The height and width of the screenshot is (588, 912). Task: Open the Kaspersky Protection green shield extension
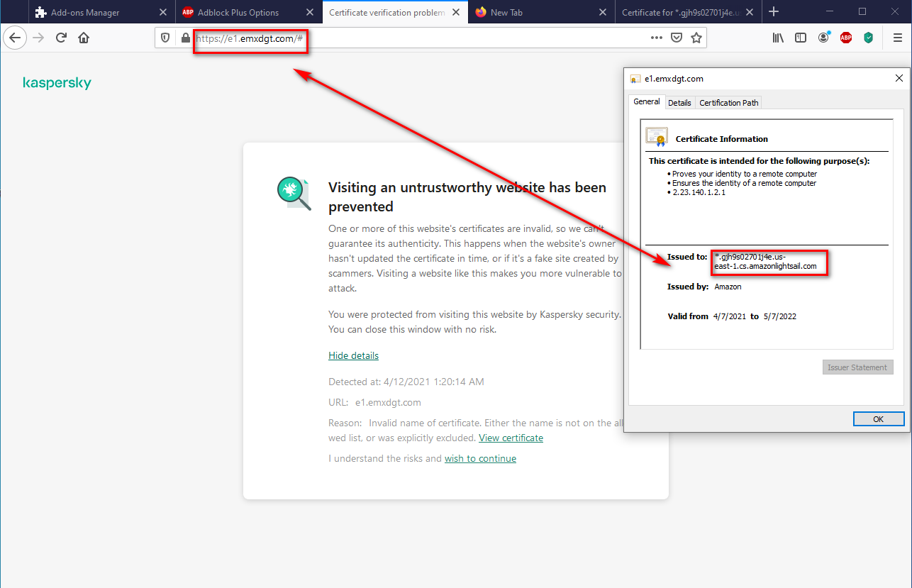(869, 38)
